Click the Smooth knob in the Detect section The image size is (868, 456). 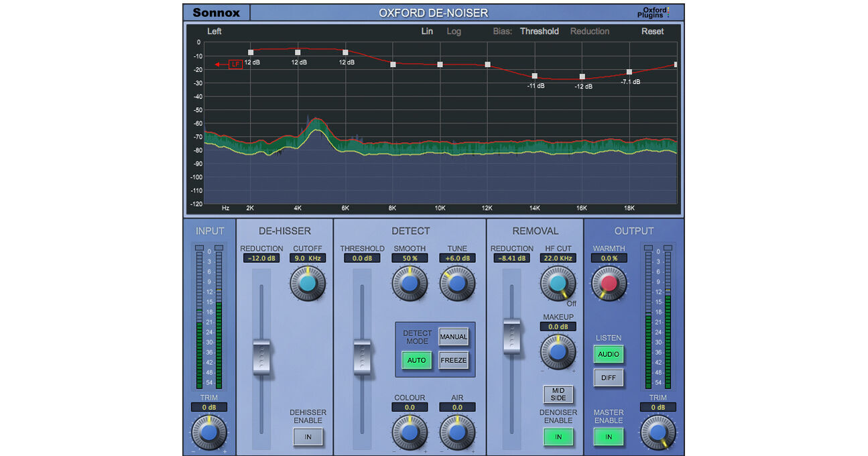click(x=409, y=282)
